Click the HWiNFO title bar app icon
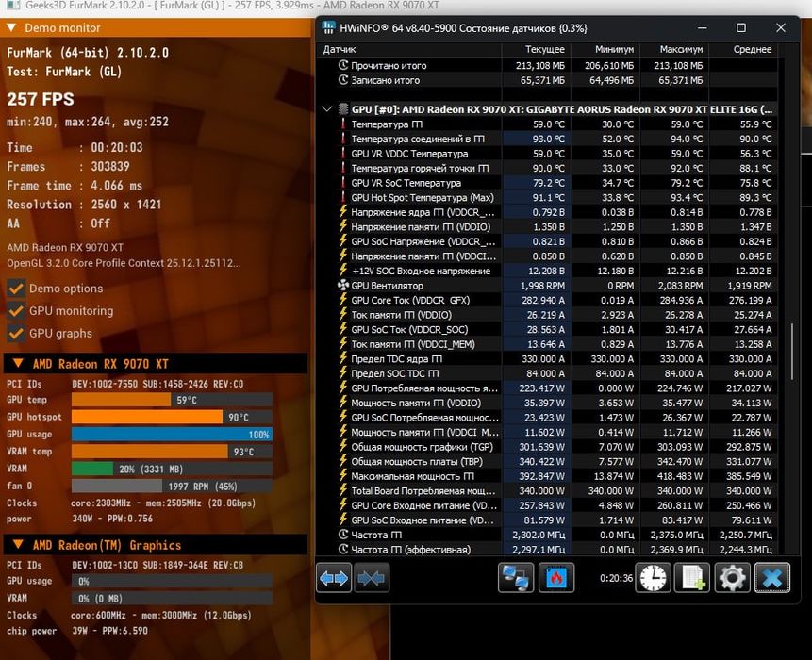The image size is (812, 660). pos(328,28)
